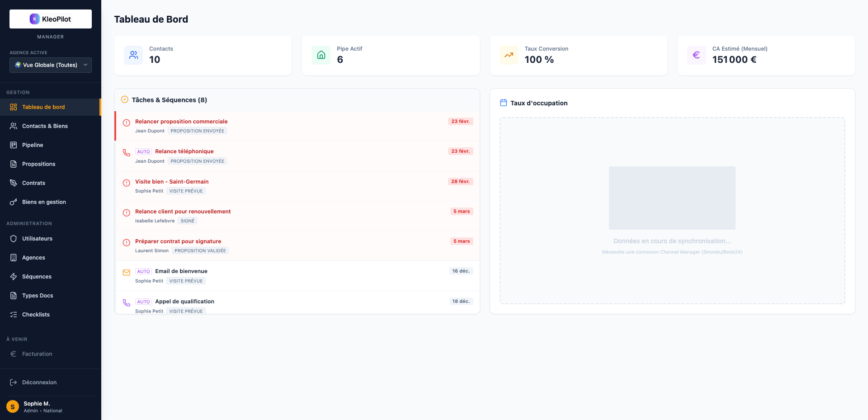
Task: Click the Taux Conversion trend arrow icon
Action: click(509, 55)
